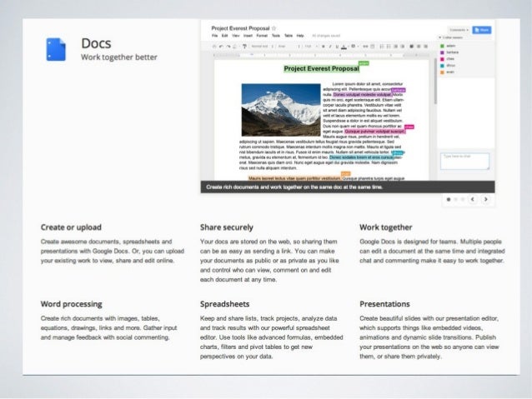Open the Format menu
The width and height of the screenshot is (532, 399).
click(262, 36)
